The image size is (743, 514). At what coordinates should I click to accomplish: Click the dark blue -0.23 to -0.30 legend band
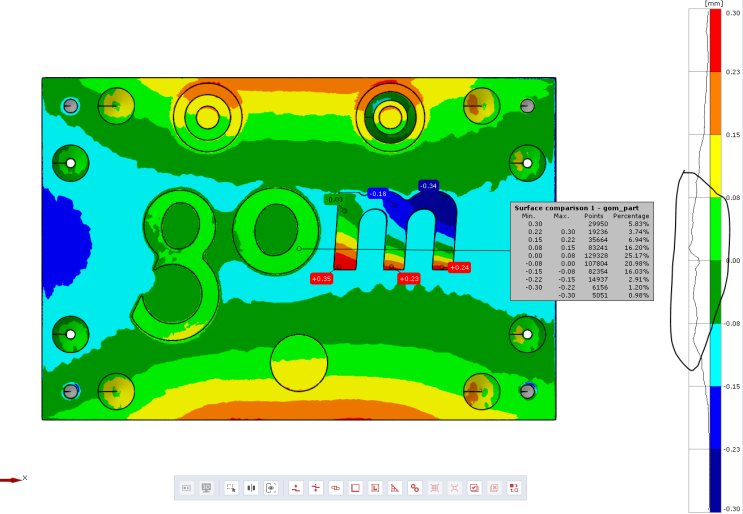[x=715, y=480]
